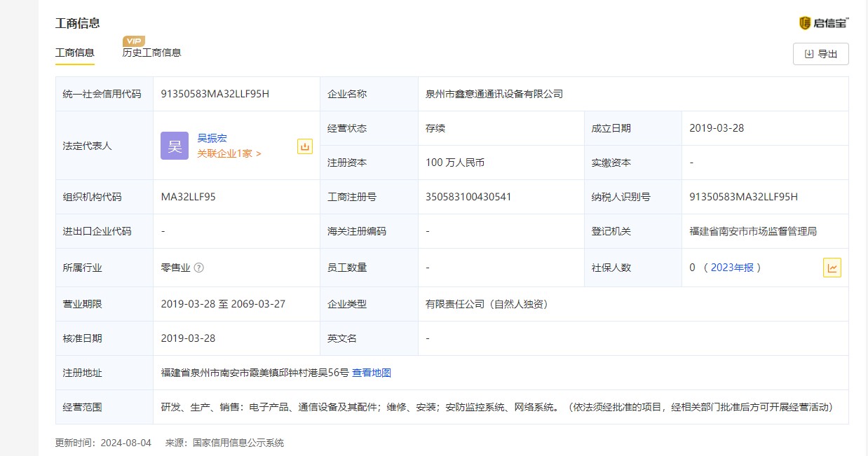The image size is (868, 456).
Task: Open the social insurance trend chart icon
Action: pyautogui.click(x=832, y=268)
